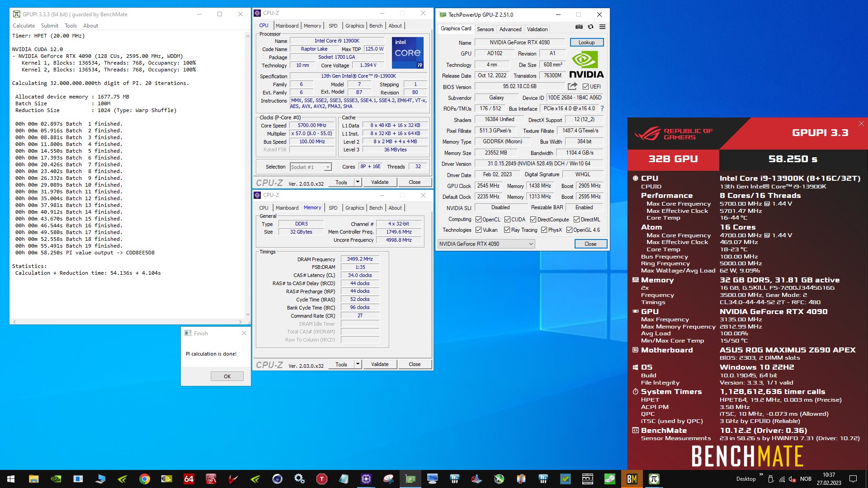Open the Cinebench sphere taskbar icon
Image resolution: width=868 pixels, height=488 pixels.
pos(278,479)
